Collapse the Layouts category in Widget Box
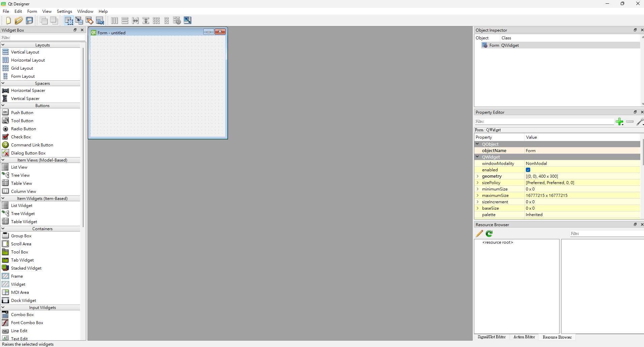Image resolution: width=644 pixels, height=347 pixels. tap(3, 45)
